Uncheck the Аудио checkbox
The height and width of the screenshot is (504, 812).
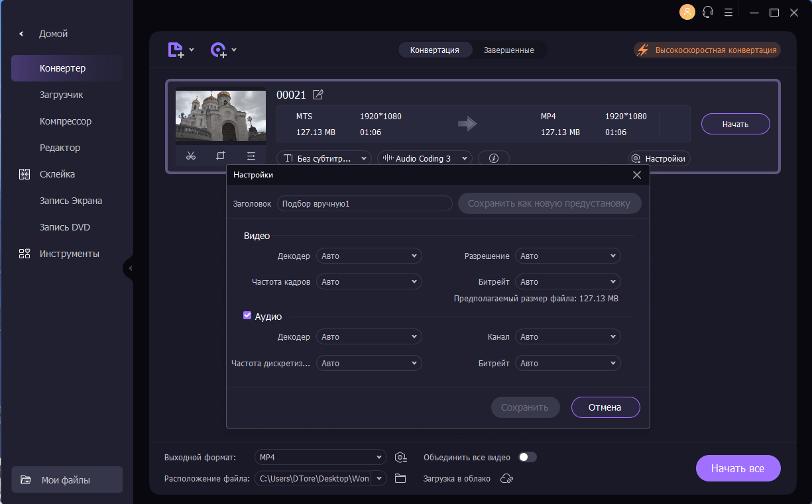coord(247,316)
